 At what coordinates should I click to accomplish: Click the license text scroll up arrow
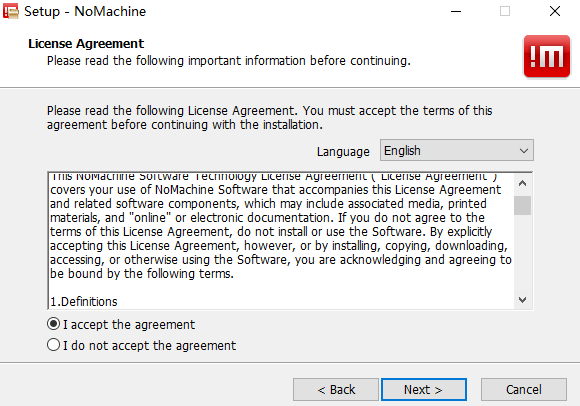[x=522, y=183]
